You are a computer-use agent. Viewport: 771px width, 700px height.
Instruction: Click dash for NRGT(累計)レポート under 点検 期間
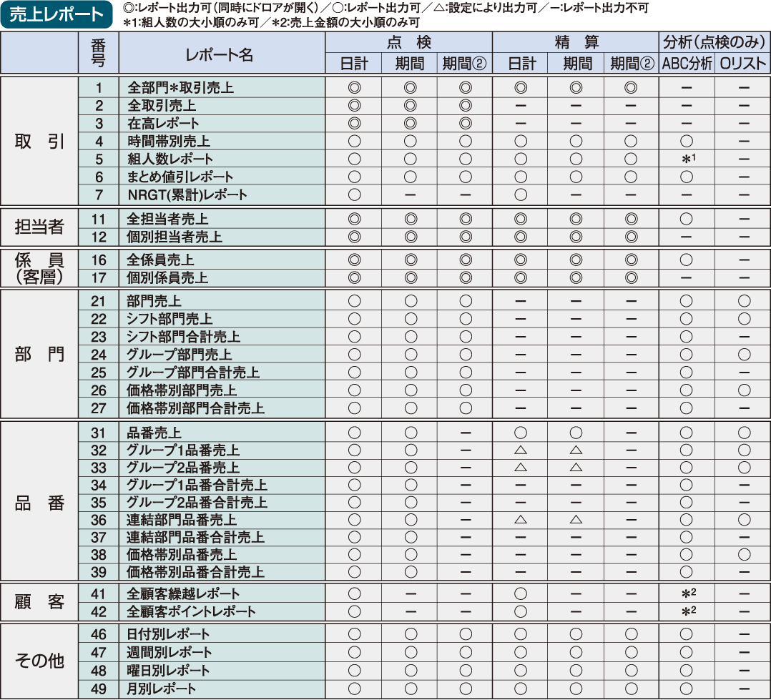coord(410,194)
